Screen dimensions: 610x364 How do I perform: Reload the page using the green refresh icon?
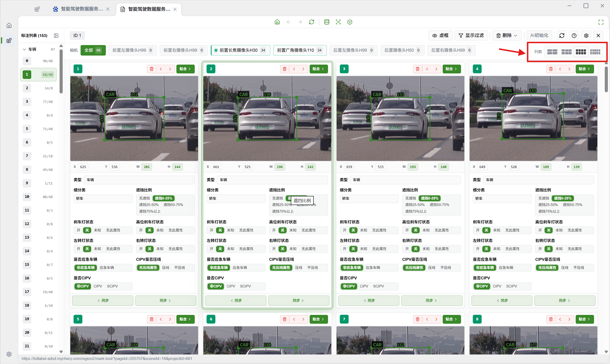click(312, 22)
